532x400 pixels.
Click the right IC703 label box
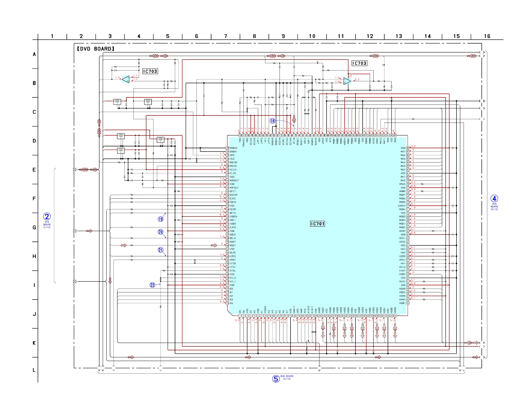(359, 63)
